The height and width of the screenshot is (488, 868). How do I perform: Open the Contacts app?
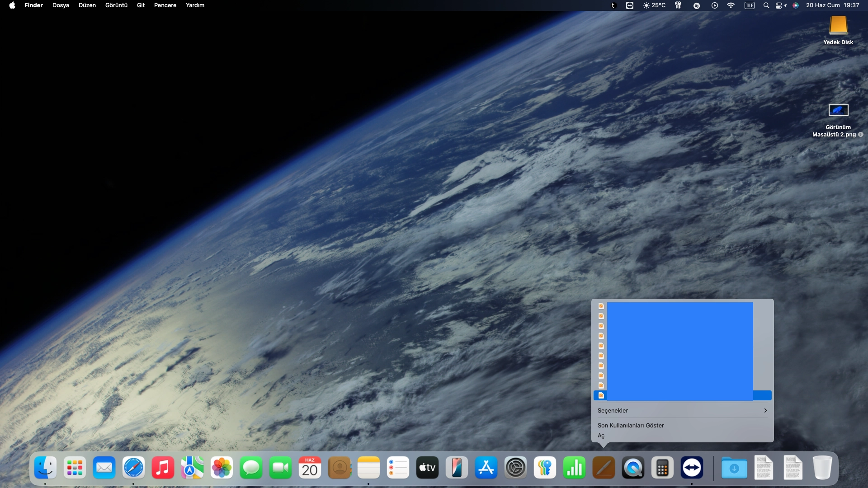339,468
